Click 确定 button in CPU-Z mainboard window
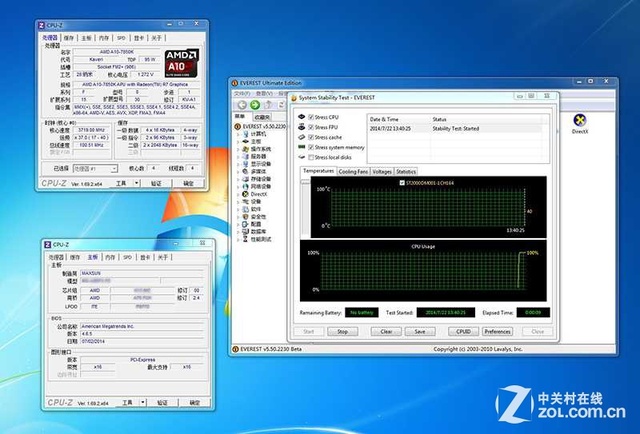The image size is (640, 434). (x=195, y=403)
